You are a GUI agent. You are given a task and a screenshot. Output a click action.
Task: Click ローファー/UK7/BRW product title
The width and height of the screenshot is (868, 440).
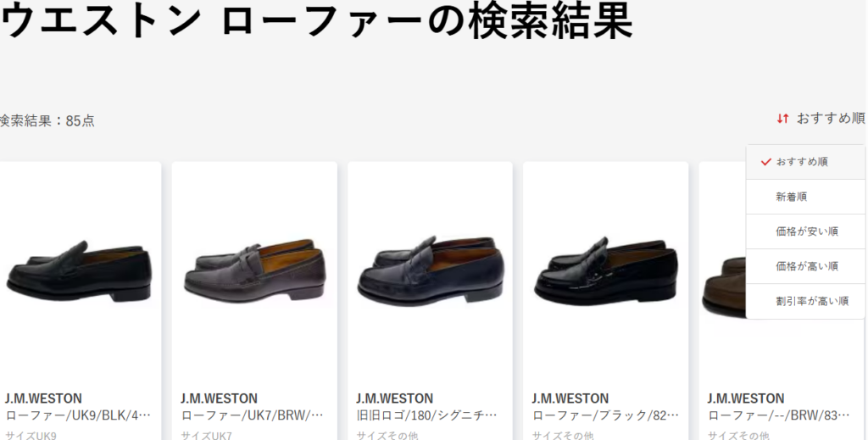click(253, 415)
